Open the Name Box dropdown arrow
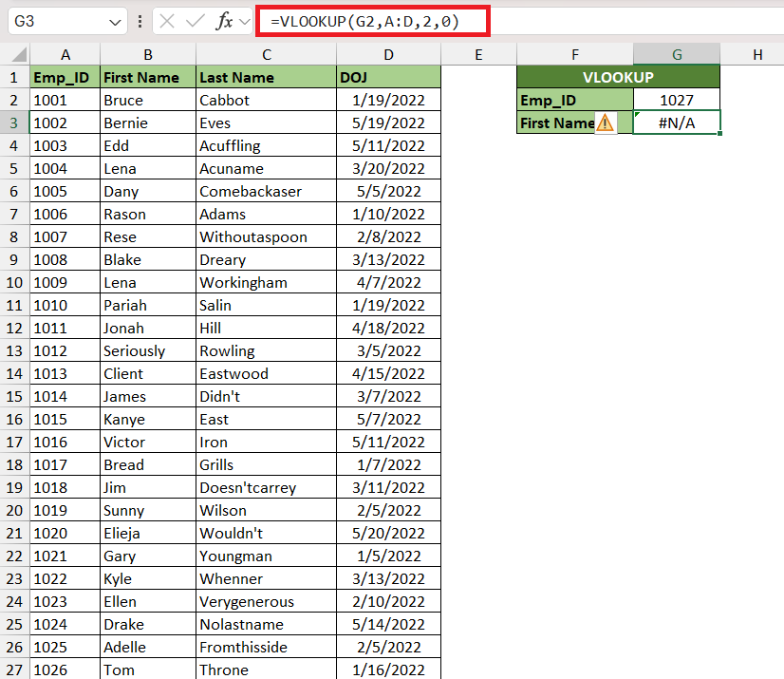The height and width of the screenshot is (679, 784). (x=115, y=22)
